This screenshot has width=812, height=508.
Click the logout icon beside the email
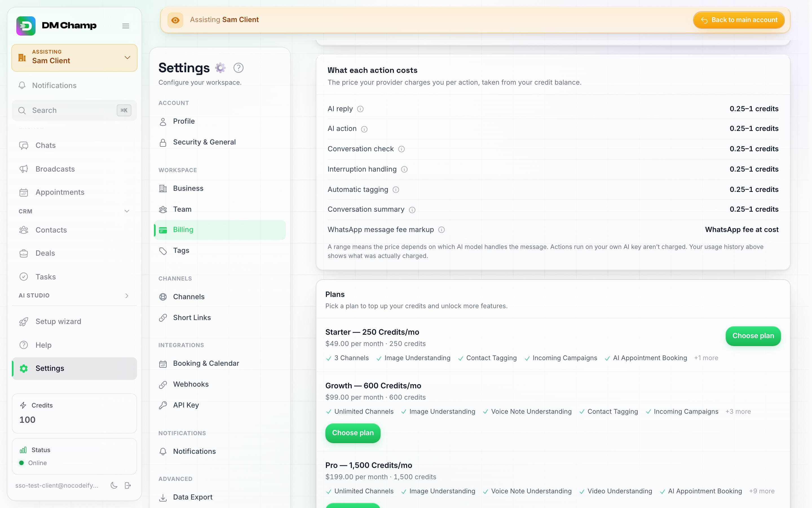pos(128,485)
